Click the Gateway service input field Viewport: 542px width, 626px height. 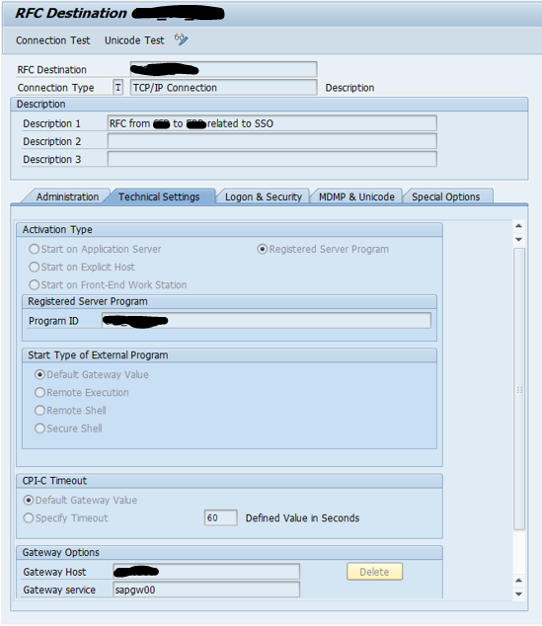click(206, 590)
